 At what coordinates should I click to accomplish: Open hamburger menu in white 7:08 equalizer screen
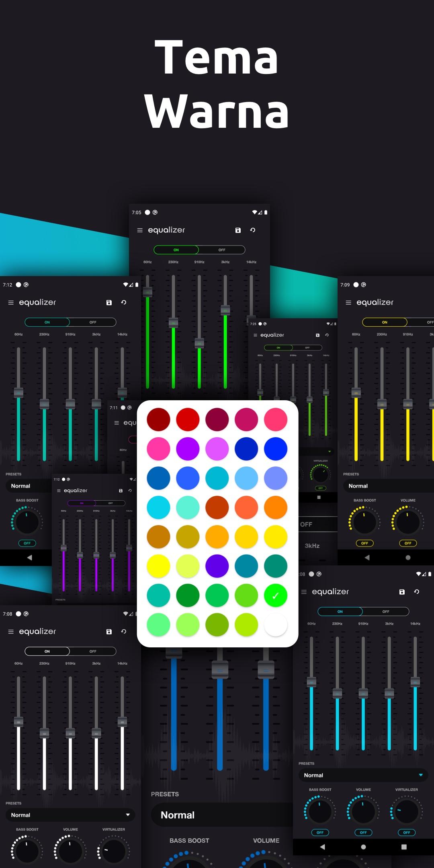point(11,632)
